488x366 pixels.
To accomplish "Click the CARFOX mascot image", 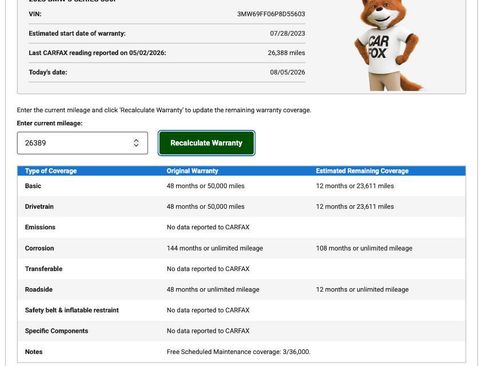I will [388, 45].
